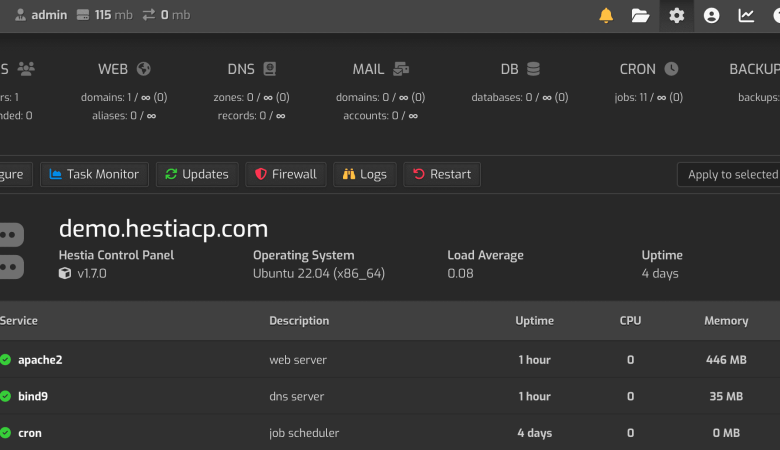Viewport: 780px width, 450px height.
Task: Open the CRON tab
Action: pos(649,69)
